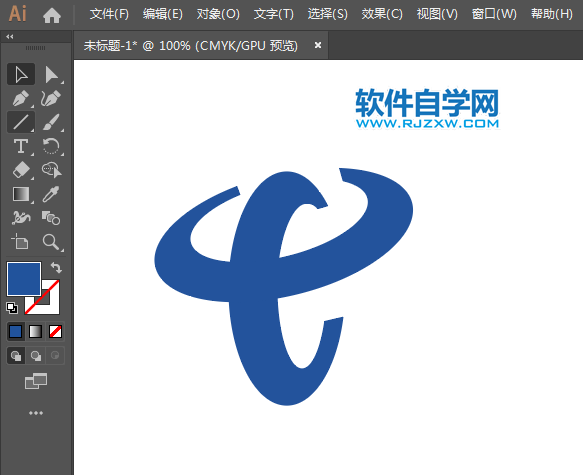This screenshot has height=475, width=583.
Task: Select the Shape Builder tool
Action: (x=51, y=170)
